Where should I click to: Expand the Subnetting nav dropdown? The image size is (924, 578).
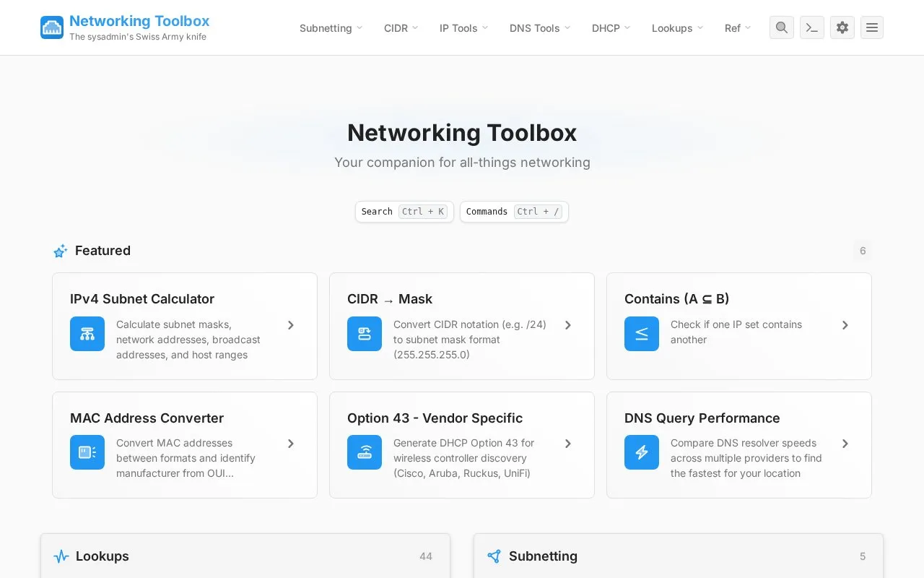pyautogui.click(x=331, y=28)
